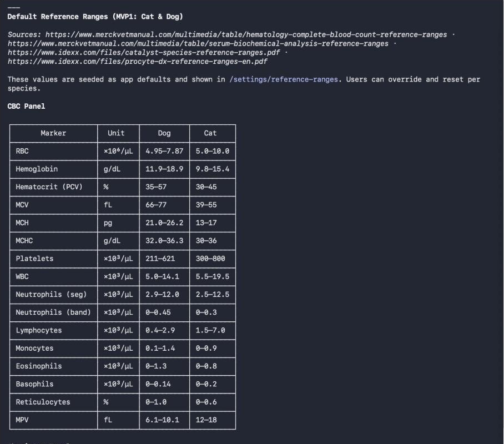This screenshot has width=504, height=444.
Task: Click Hematocrit dog value 35–57
Action: click(156, 187)
